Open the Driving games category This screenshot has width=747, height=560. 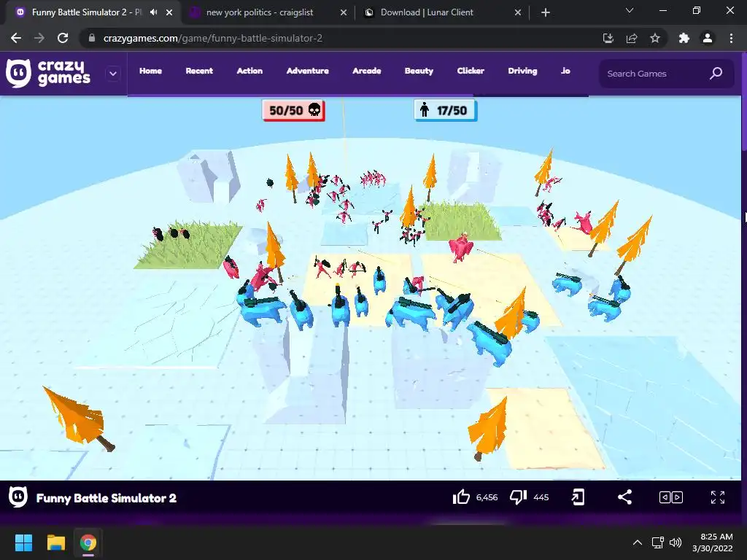tap(522, 71)
